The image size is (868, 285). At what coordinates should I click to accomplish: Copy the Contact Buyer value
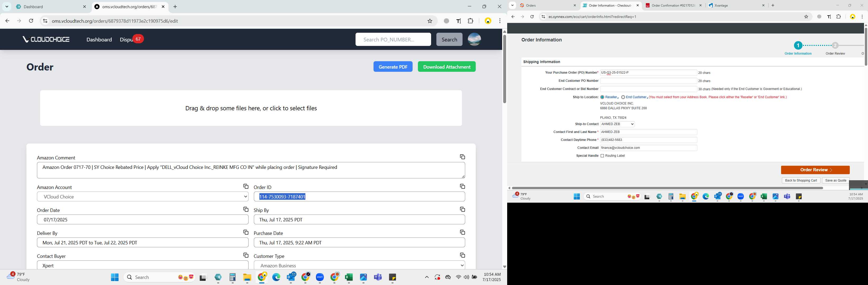click(x=246, y=255)
